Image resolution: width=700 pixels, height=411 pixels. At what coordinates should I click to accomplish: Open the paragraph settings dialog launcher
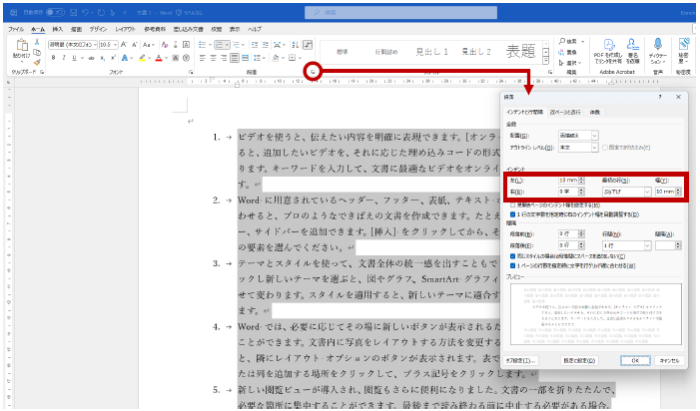point(313,72)
